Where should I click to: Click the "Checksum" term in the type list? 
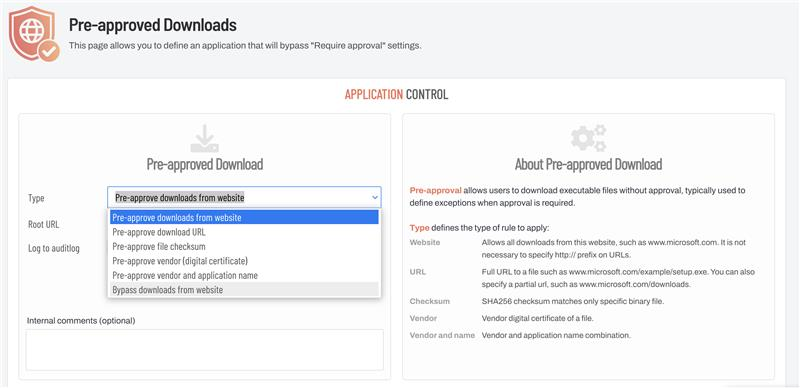[x=430, y=301]
